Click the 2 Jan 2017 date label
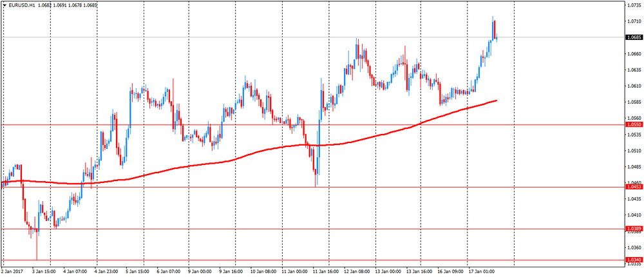 pyautogui.click(x=12, y=272)
